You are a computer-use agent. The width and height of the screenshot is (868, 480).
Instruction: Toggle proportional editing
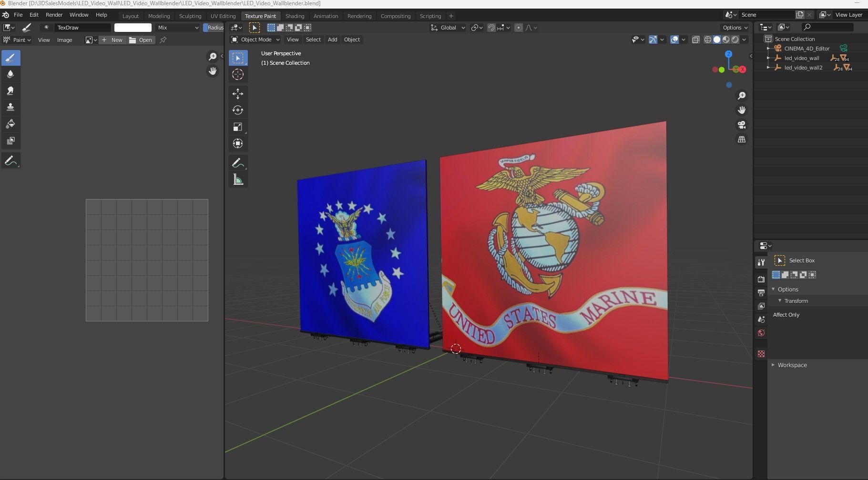tap(519, 28)
